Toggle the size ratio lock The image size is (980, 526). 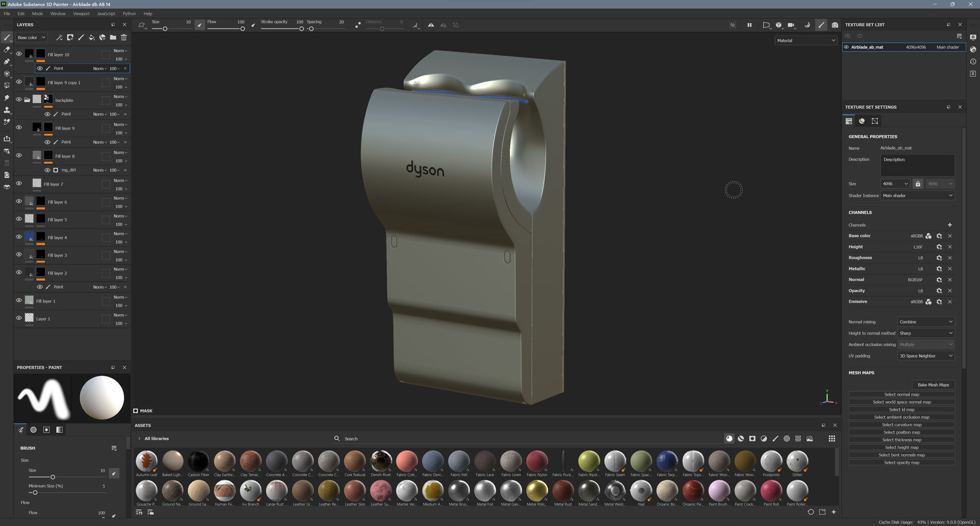tap(918, 184)
